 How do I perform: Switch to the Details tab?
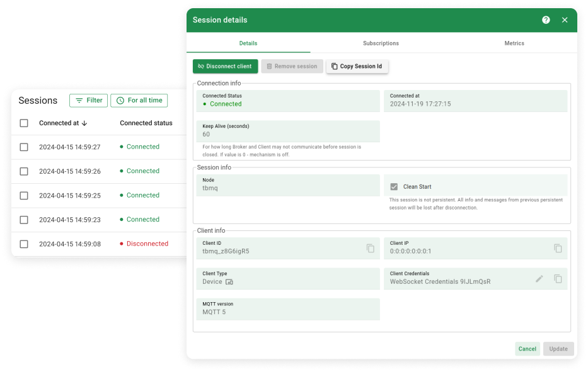248,43
